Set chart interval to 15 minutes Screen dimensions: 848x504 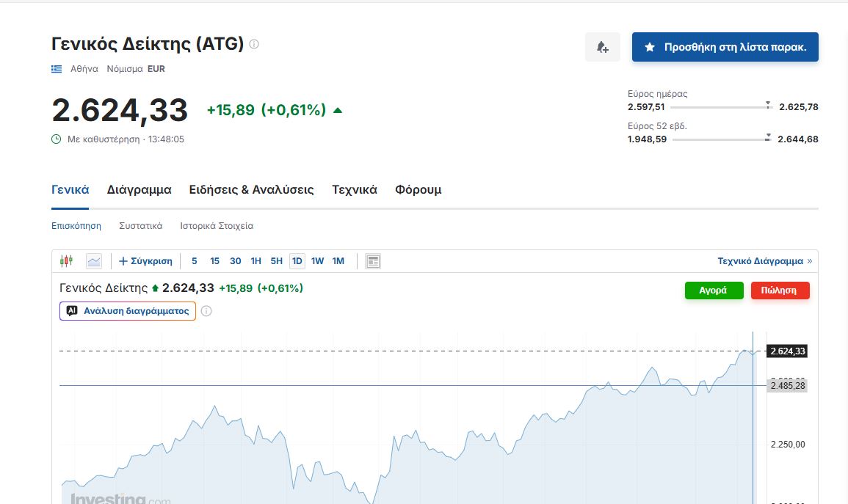pos(214,261)
